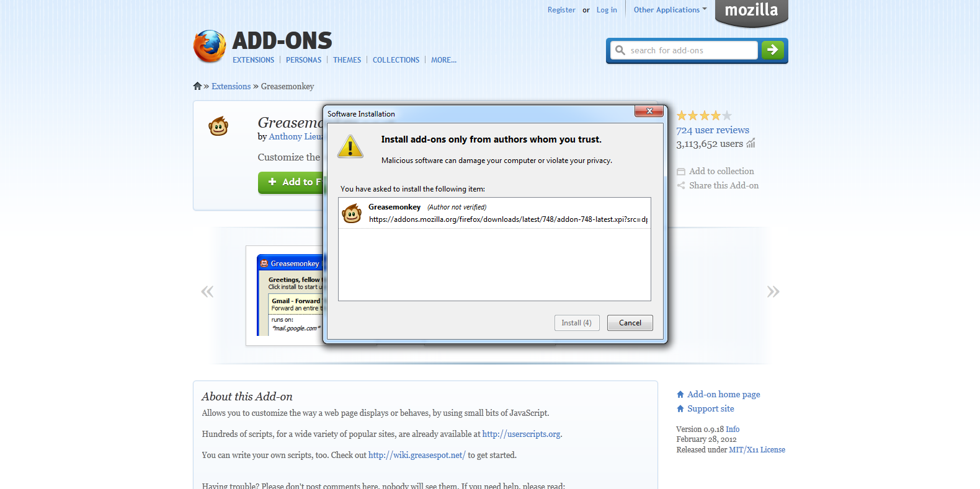Image resolution: width=980 pixels, height=489 pixels.
Task: Click the 'Greasemonkey' breadcrumb text
Action: pyautogui.click(x=287, y=86)
